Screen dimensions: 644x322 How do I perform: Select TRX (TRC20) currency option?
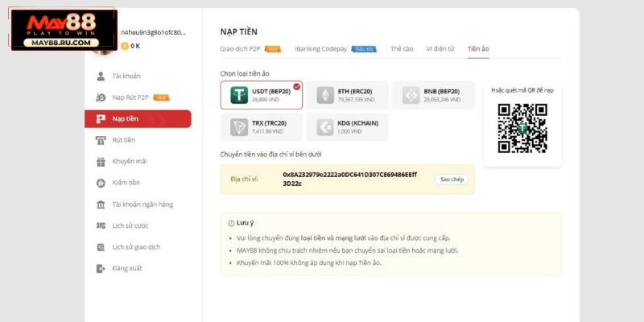pyautogui.click(x=261, y=127)
